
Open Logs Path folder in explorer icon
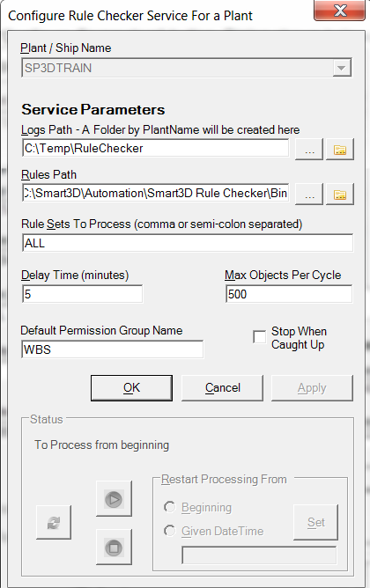tap(339, 150)
